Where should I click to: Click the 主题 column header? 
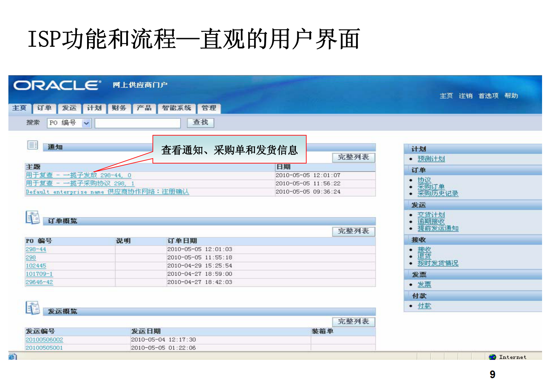pos(33,167)
